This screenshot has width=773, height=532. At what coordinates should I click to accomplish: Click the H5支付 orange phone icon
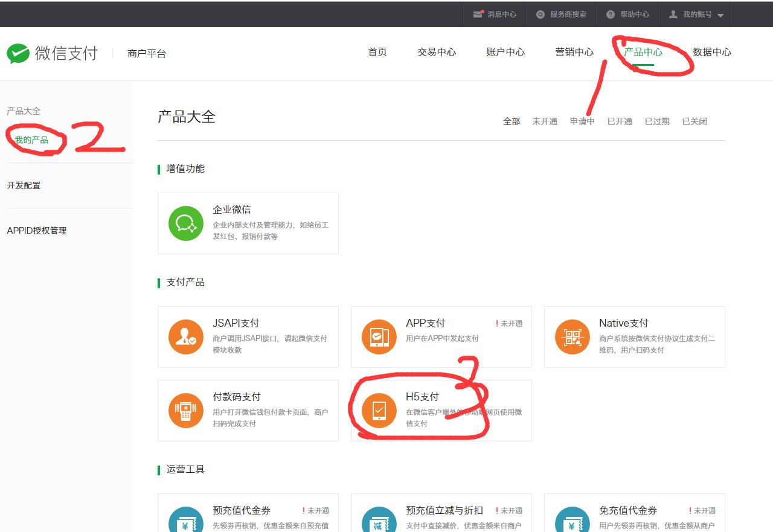tap(379, 411)
